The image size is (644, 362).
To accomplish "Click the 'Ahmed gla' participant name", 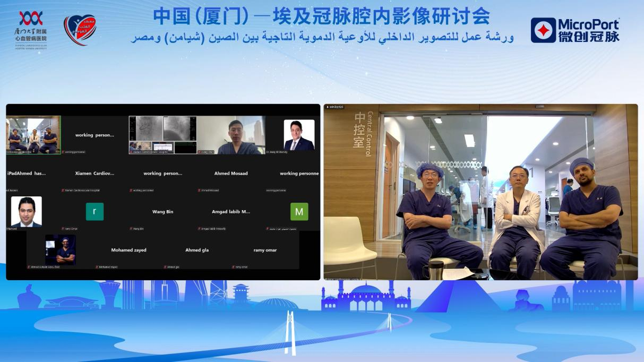I will 197,250.
